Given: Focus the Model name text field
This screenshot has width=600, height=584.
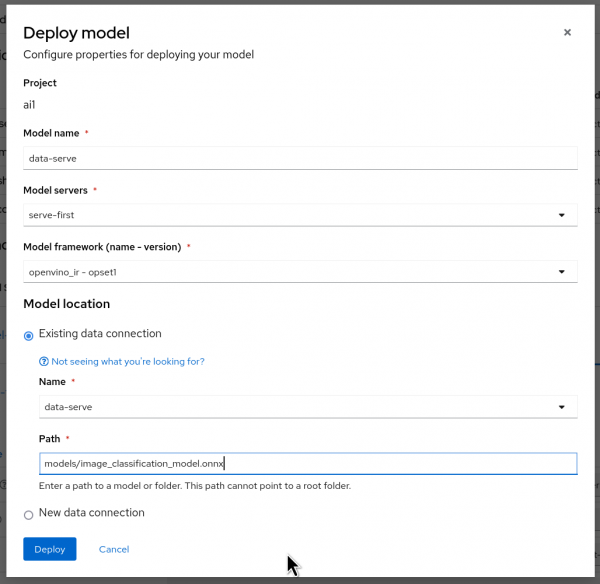Looking at the screenshot, I should [x=300, y=158].
